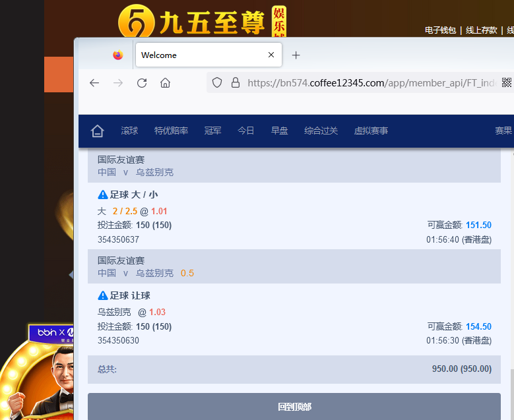514x420 pixels.
Task: Click the padlock site security icon
Action: click(x=235, y=82)
